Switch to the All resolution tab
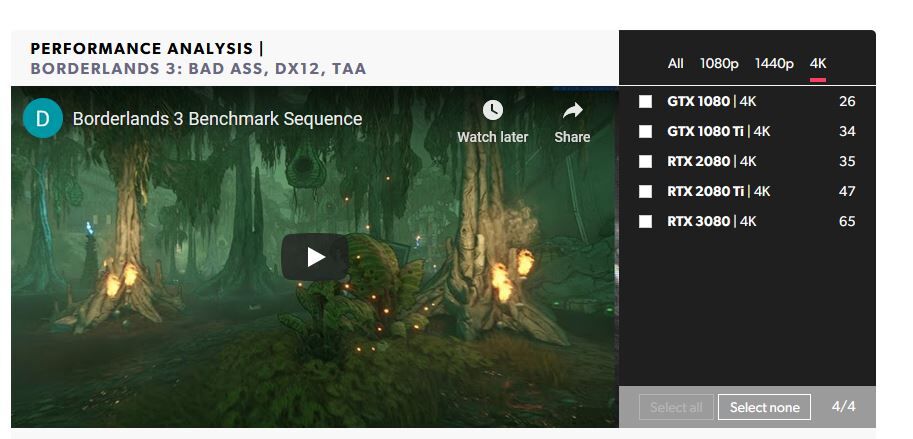 pyautogui.click(x=675, y=63)
